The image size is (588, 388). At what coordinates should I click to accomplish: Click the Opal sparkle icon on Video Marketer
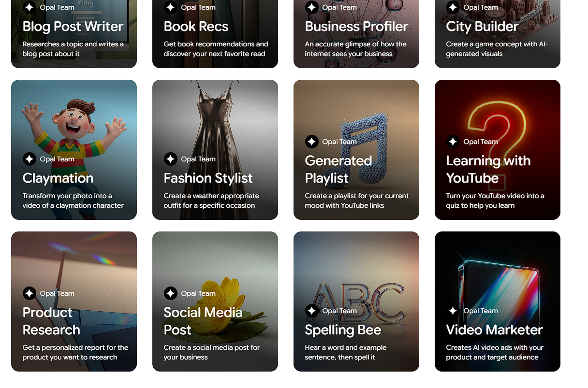pos(453,311)
